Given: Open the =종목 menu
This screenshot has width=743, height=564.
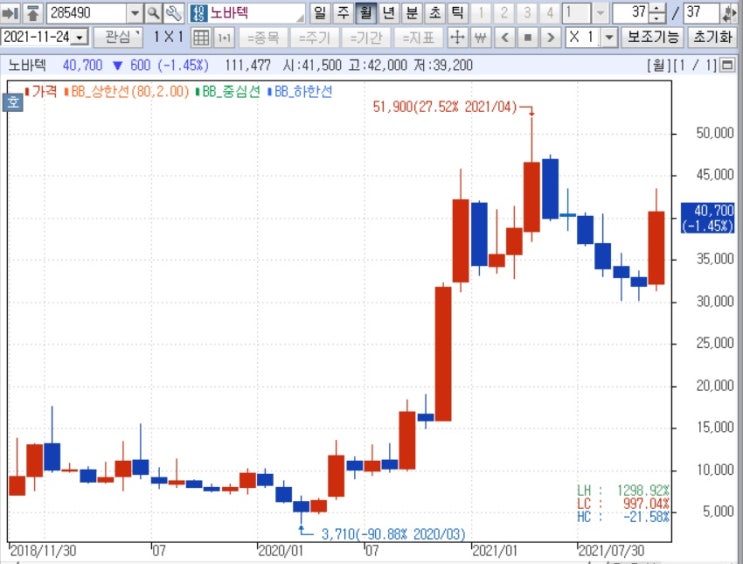Looking at the screenshot, I should tap(263, 37).
